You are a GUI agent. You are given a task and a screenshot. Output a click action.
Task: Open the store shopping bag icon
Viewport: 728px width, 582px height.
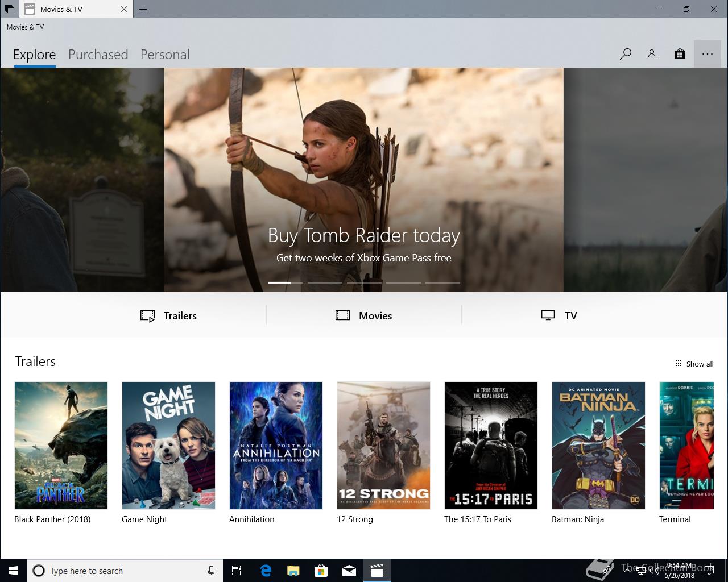[x=680, y=54]
